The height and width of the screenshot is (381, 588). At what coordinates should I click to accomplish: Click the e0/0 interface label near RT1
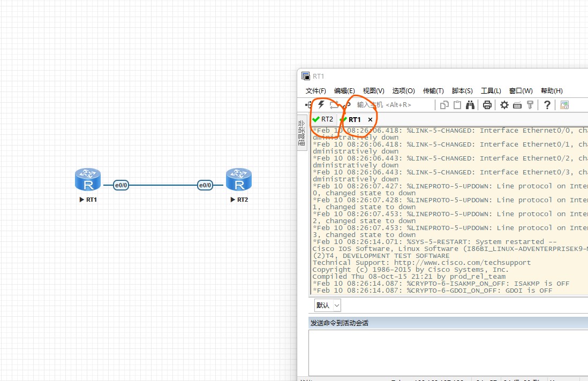[121, 185]
